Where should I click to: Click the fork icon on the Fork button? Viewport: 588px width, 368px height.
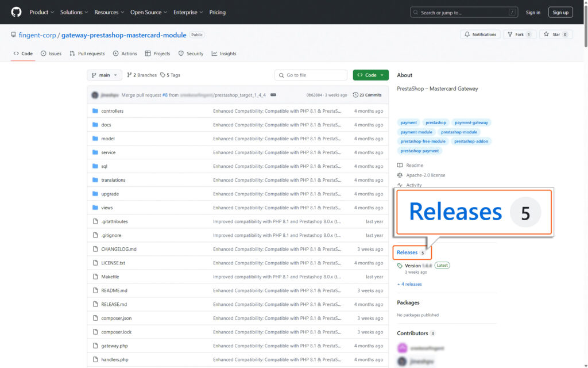coord(510,34)
